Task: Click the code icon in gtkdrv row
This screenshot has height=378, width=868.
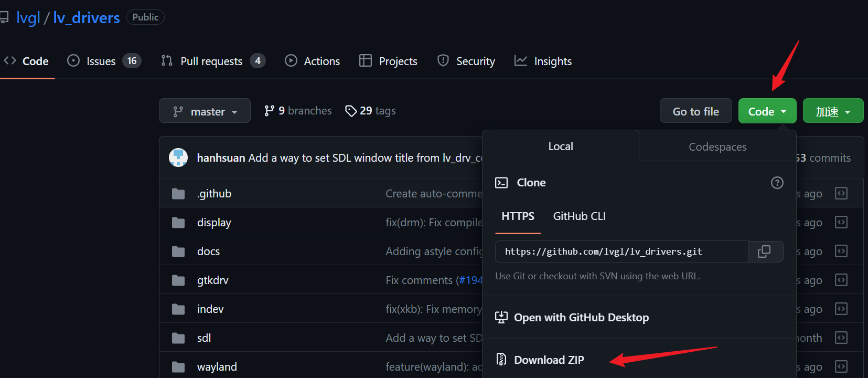Action: click(x=841, y=280)
